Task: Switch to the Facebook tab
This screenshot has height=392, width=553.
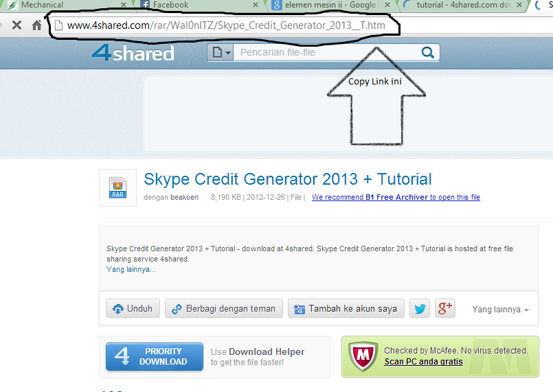Action: 199,5
